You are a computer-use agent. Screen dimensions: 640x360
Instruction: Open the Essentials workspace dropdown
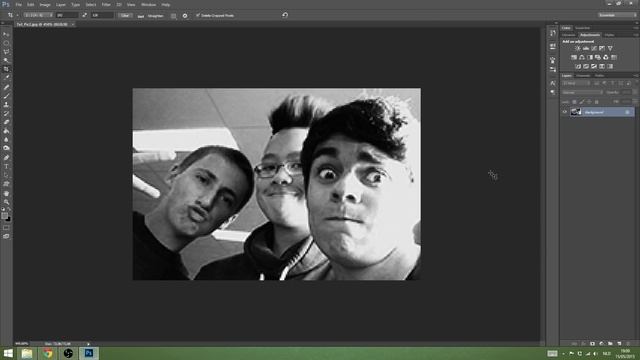tap(617, 15)
